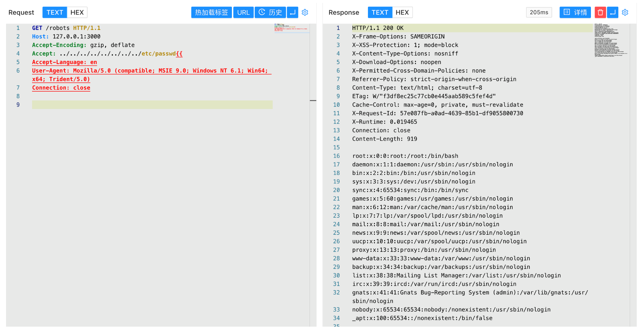Select TEXT mode in the Request panel
Image resolution: width=644 pixels, height=332 pixels.
click(54, 12)
